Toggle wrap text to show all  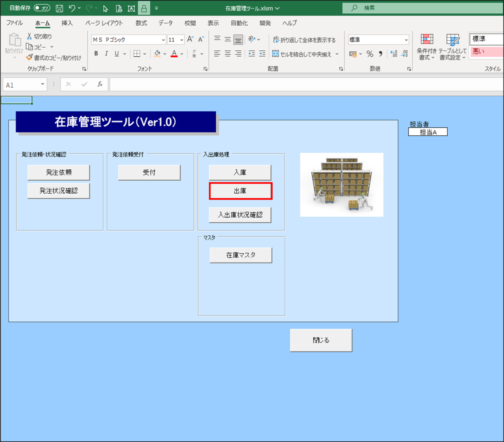[304, 39]
